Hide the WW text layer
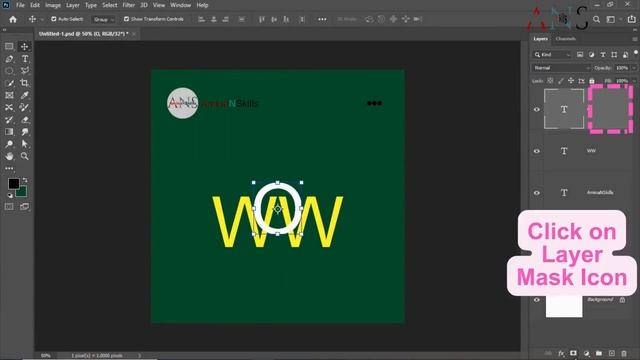Screen dimensions: 640x360 pyautogui.click(x=537, y=151)
